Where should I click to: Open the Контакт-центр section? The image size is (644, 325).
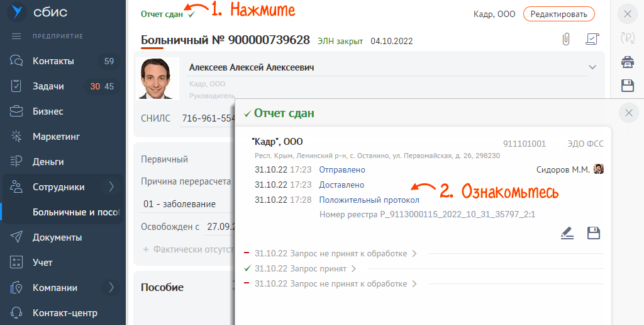pos(65,312)
